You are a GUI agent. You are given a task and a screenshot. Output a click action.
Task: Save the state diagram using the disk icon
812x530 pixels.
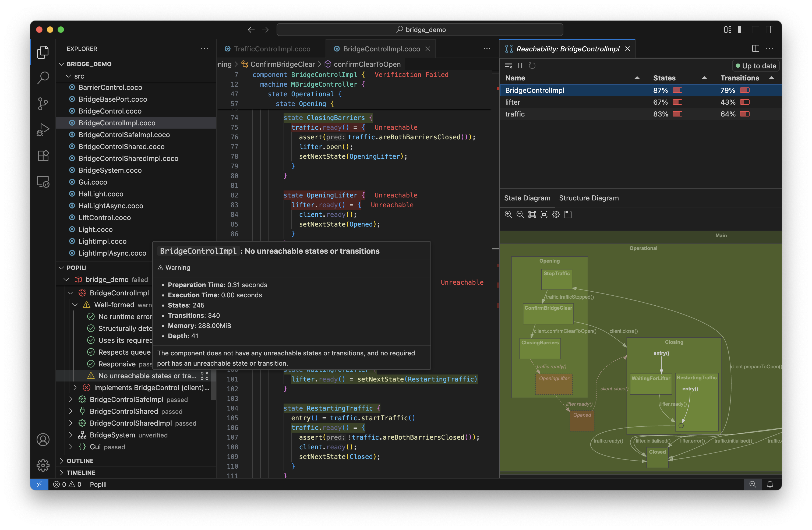(x=568, y=214)
